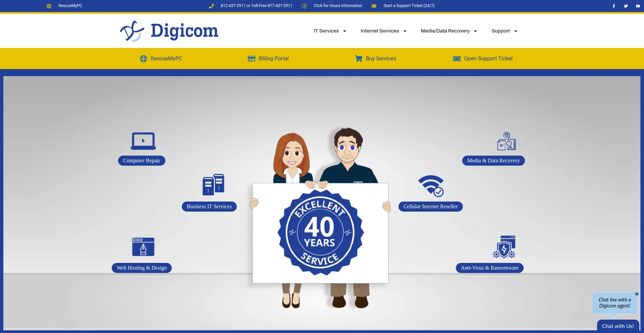Click the ticket icon beside Start a Support Ticket
The height and width of the screenshot is (333, 644).
click(x=374, y=6)
